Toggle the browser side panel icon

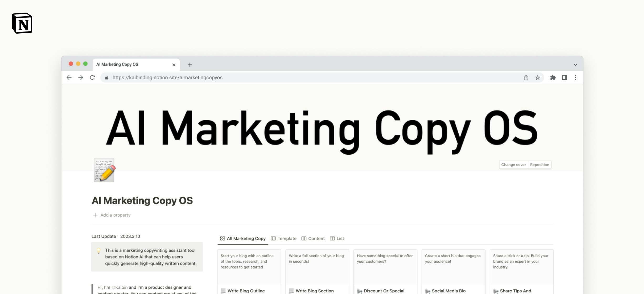coord(564,77)
